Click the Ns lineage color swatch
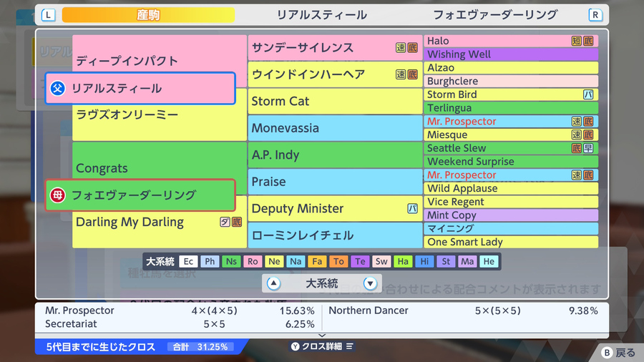Image resolution: width=644 pixels, height=362 pixels. click(231, 261)
